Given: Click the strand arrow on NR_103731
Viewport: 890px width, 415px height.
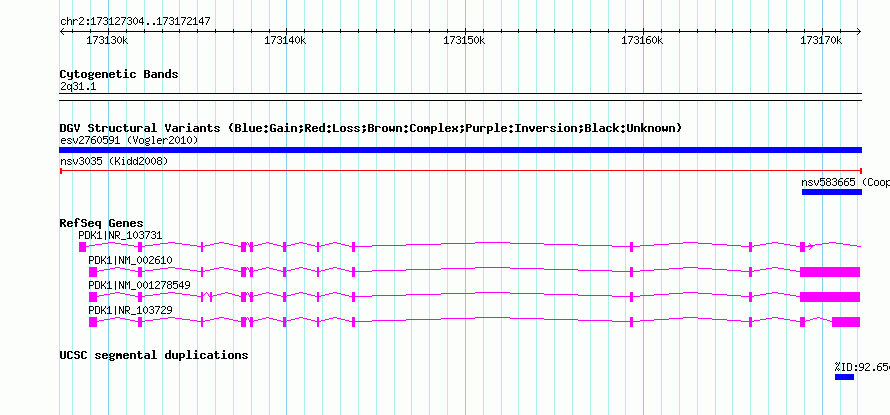Looking at the screenshot, I should [811, 246].
